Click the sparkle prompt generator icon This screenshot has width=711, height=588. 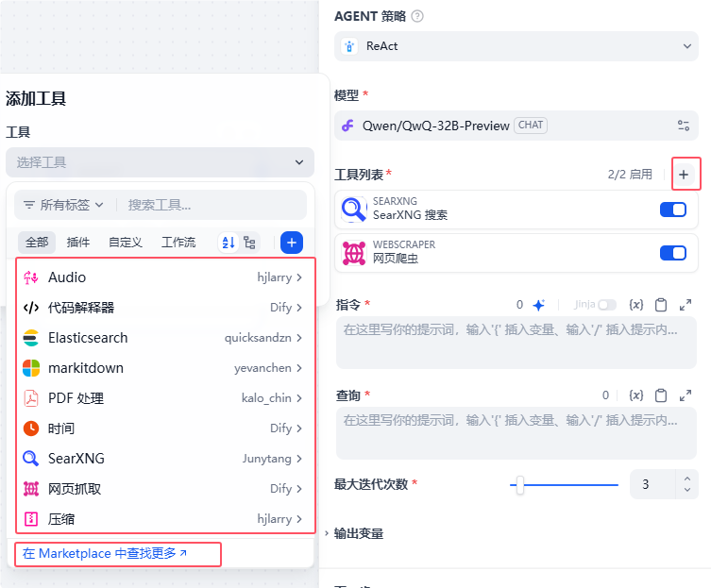[539, 305]
